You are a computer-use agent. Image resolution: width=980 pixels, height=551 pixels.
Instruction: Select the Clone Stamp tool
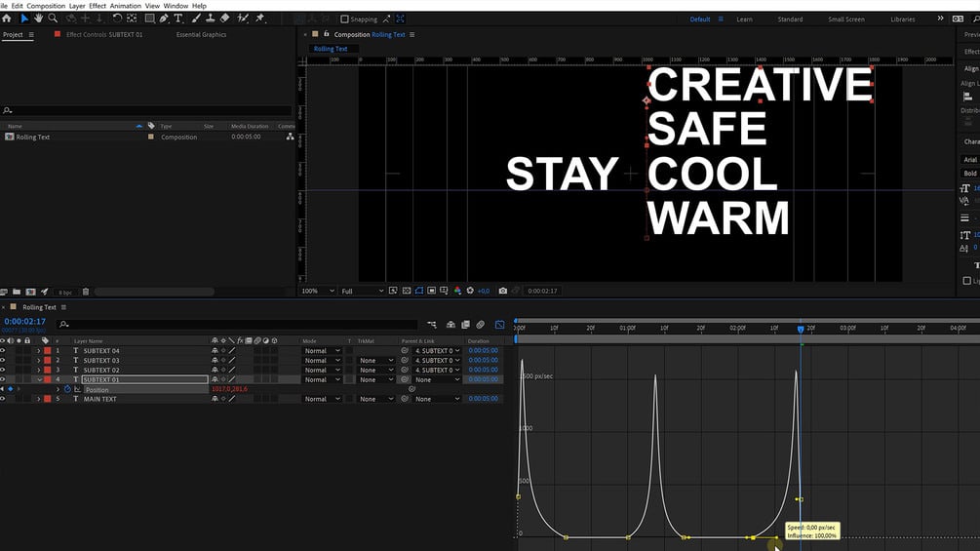point(211,19)
